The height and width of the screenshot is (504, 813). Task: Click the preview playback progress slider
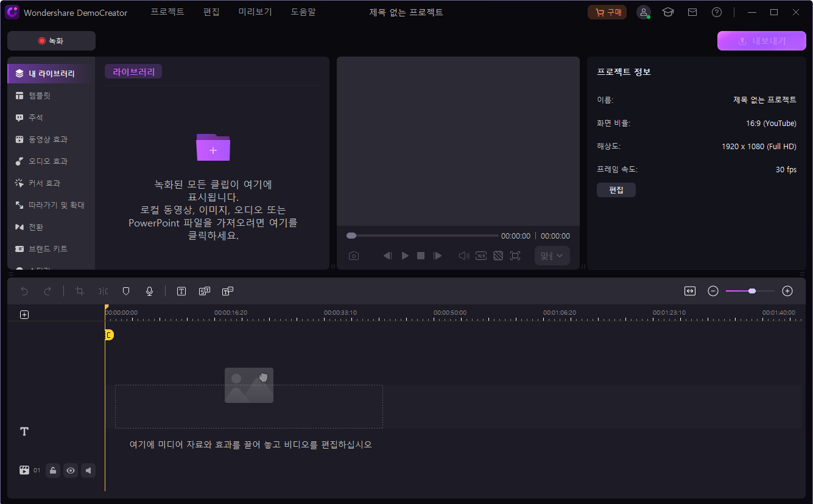(x=422, y=236)
